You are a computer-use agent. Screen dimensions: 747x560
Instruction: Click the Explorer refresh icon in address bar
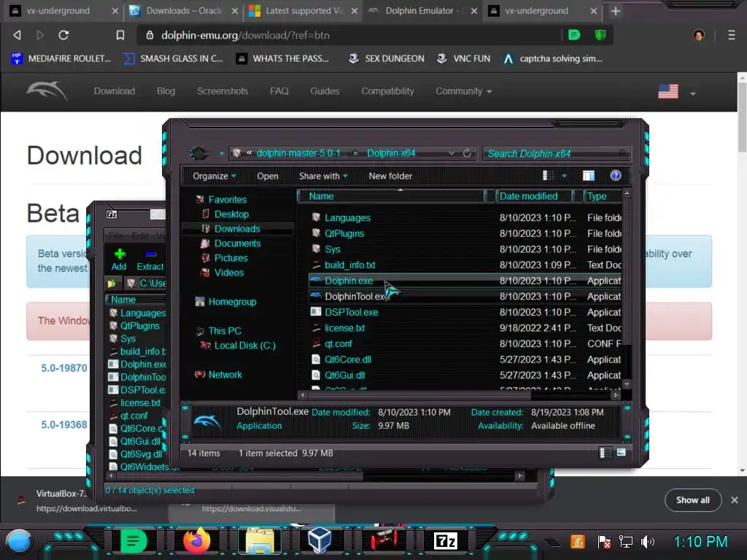coord(467,153)
